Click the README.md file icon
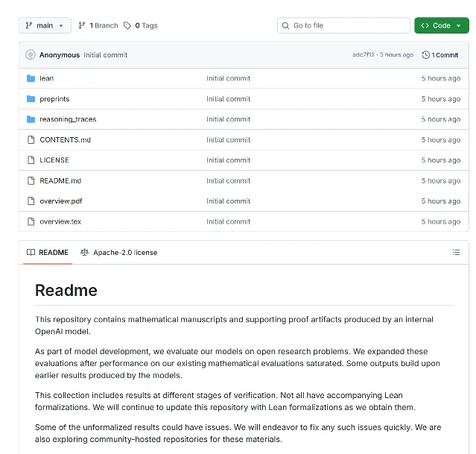Screen dimensions: 476x454 (x=31, y=181)
